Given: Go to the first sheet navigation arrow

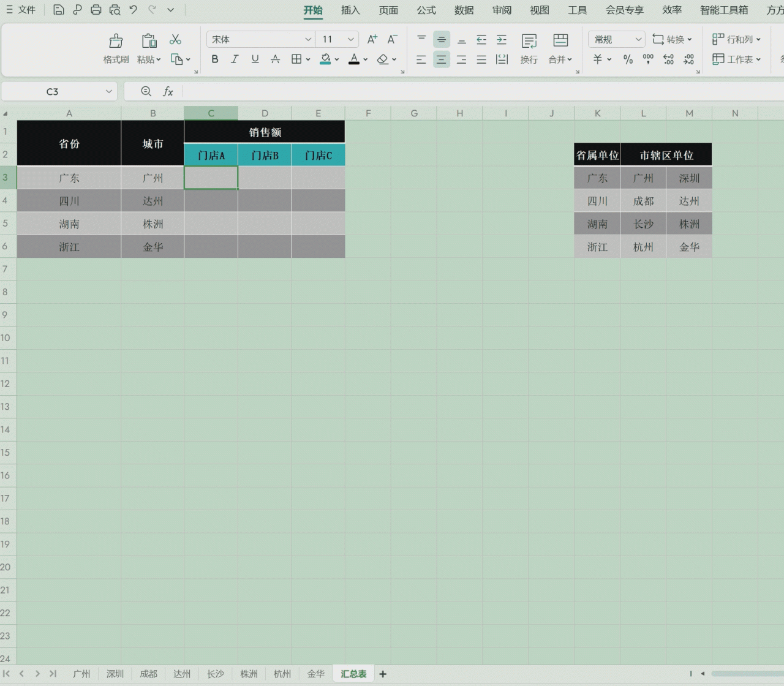Looking at the screenshot, I should tap(6, 674).
